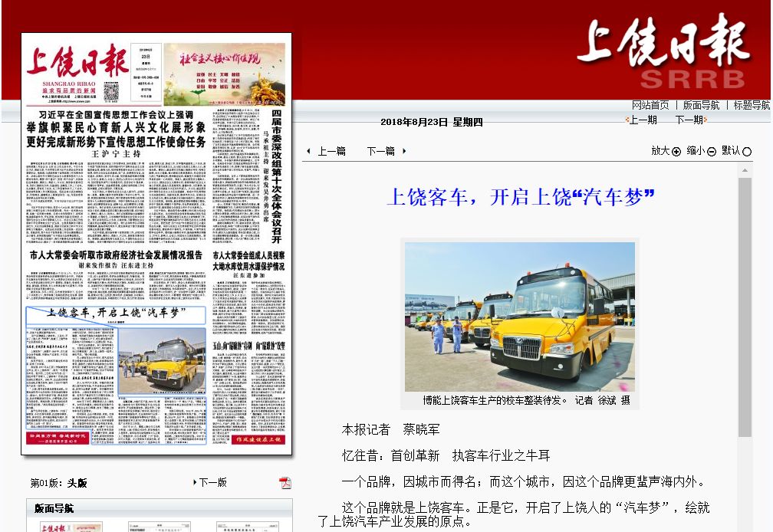Click the article scrollbar up arrow
Screen dimensions: 773x532
(745, 170)
